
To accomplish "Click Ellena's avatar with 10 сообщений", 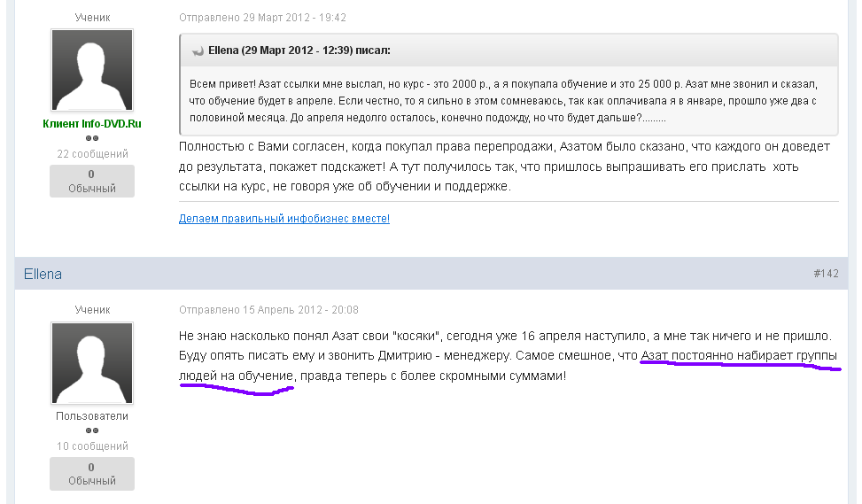I will [x=92, y=363].
